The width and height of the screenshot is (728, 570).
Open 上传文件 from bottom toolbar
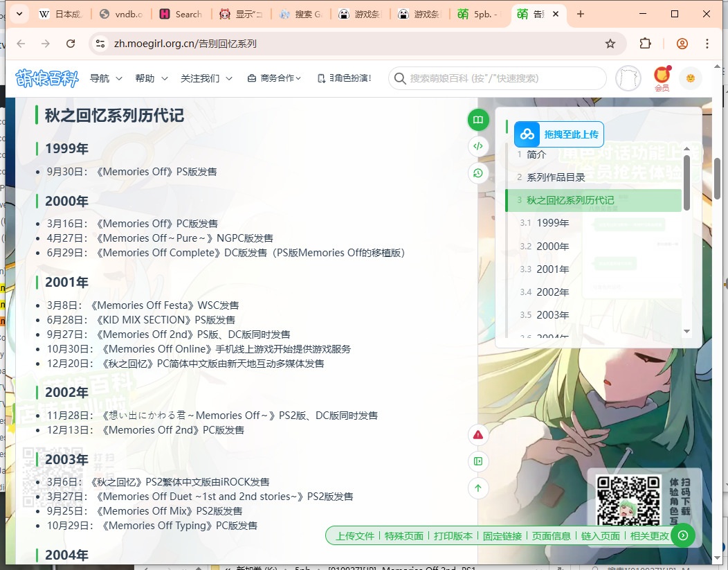(x=354, y=535)
